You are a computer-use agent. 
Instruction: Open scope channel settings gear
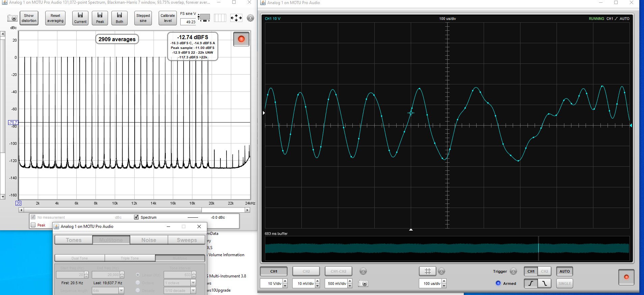pyautogui.click(x=363, y=271)
